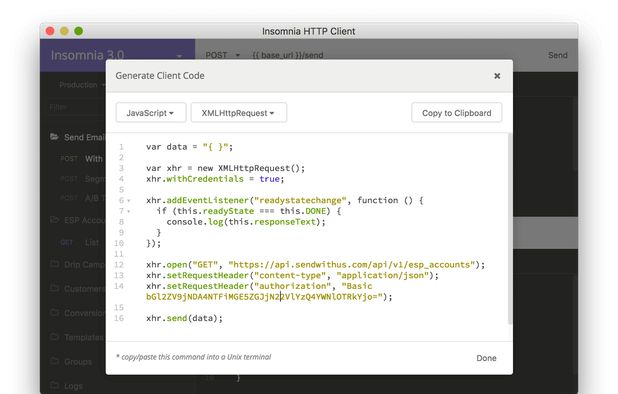This screenshot has width=618, height=394.
Task: Click the line 1 var data code
Action: [x=189, y=147]
